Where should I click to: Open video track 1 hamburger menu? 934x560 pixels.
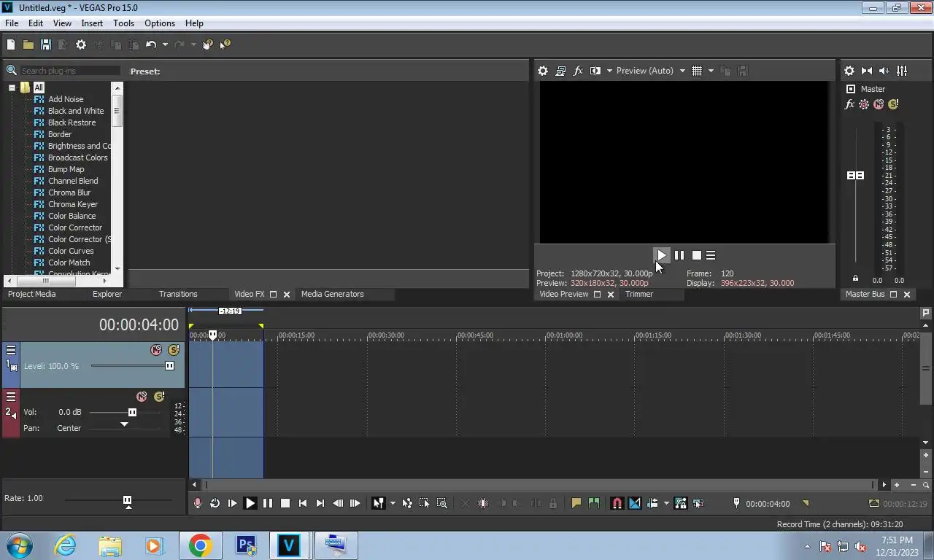[x=11, y=350]
